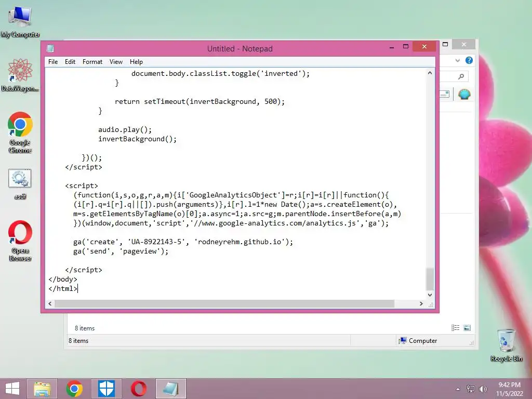Screen dimensions: 532x399
Task: Open the Explorer window help icon
Action: click(469, 60)
